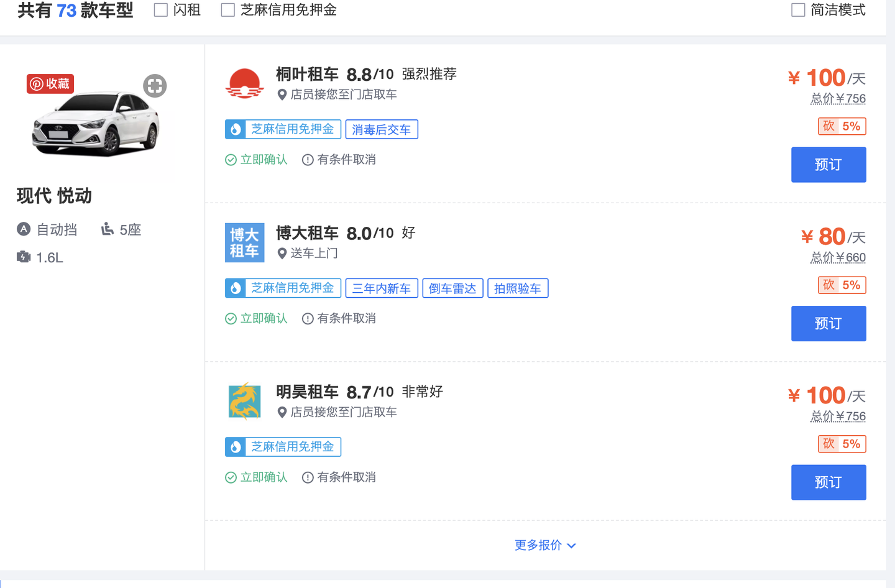Click the 三年内新车 tag
895x588 pixels.
382,288
